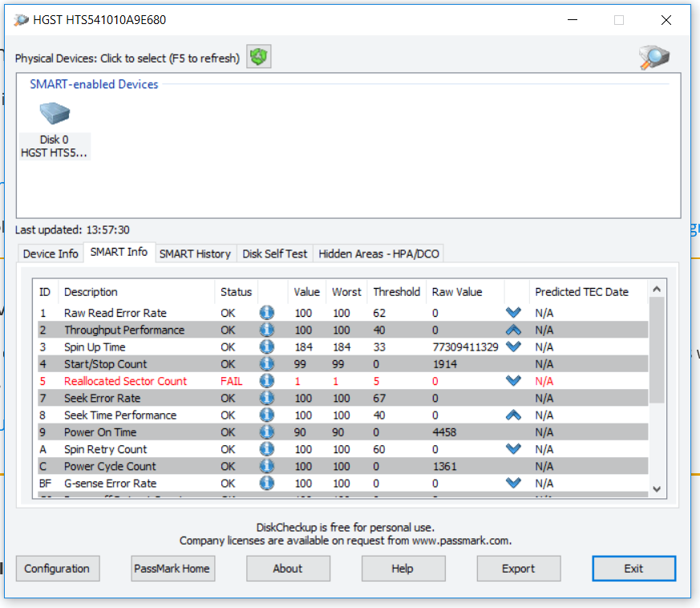This screenshot has width=700, height=608.
Task: Click down arrow icon in Reallocated Sector Count row
Action: pyautogui.click(x=513, y=380)
